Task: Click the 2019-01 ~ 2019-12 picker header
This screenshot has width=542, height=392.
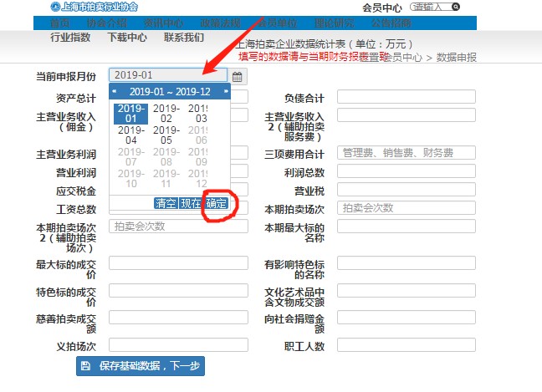Action: click(x=170, y=91)
